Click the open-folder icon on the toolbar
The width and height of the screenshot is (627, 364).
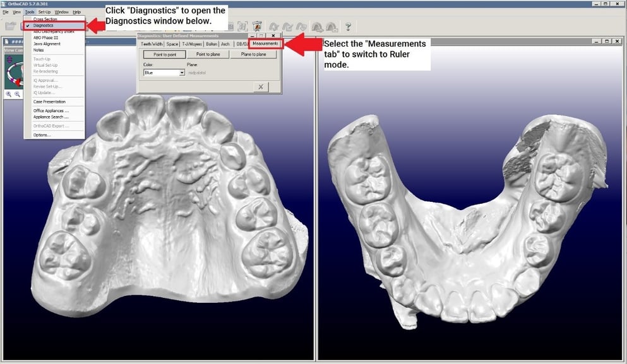tap(9, 26)
